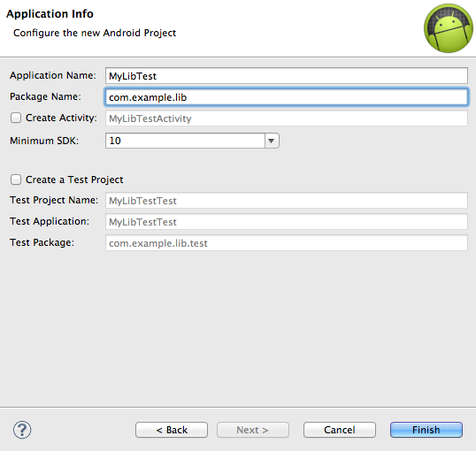This screenshot has height=451, width=476.
Task: Click the 'Application Name:' label
Action: coord(53,75)
